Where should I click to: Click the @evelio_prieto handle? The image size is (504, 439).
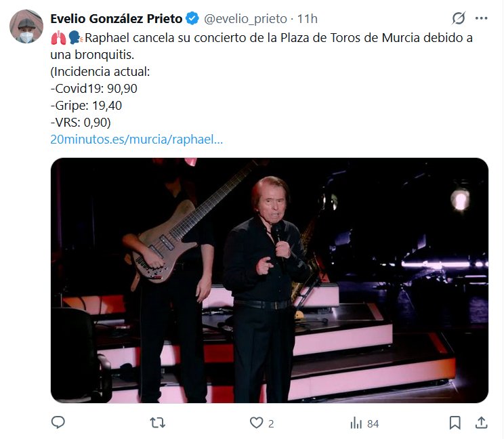coord(243,18)
